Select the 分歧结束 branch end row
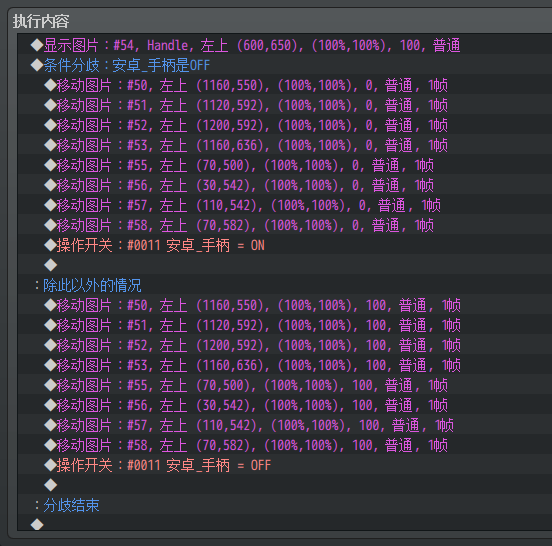552x546 pixels. (x=284, y=505)
